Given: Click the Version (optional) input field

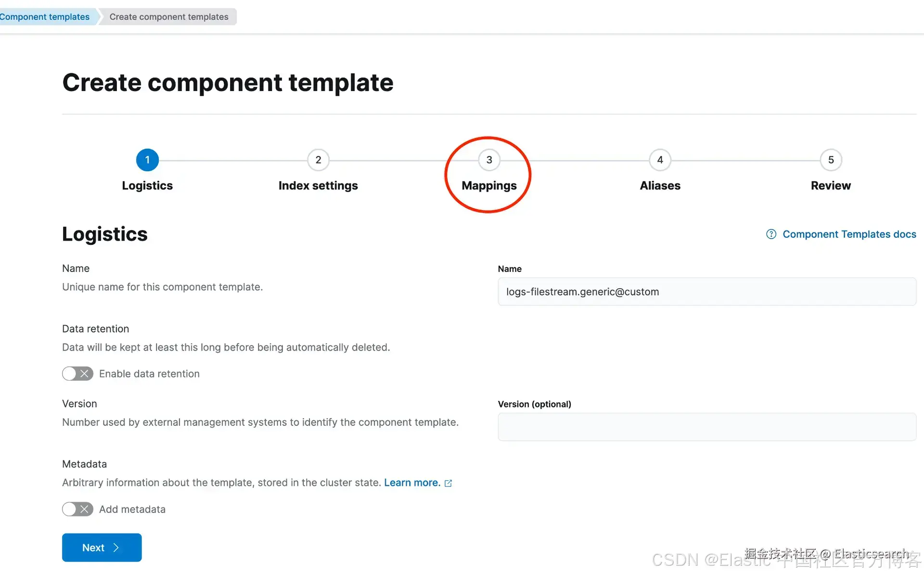Looking at the screenshot, I should [x=706, y=427].
